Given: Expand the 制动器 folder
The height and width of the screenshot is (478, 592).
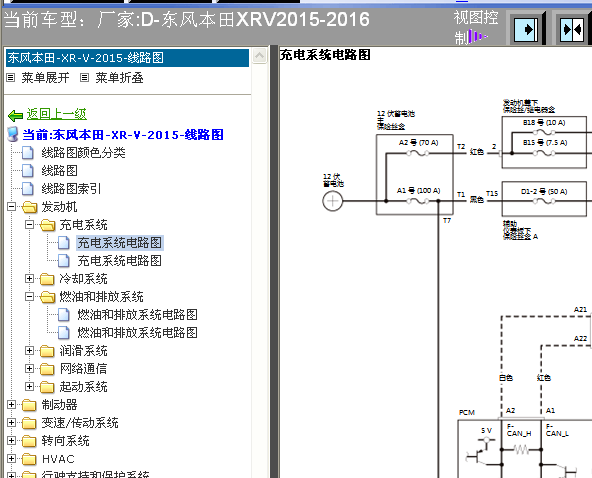Looking at the screenshot, I should (11, 405).
